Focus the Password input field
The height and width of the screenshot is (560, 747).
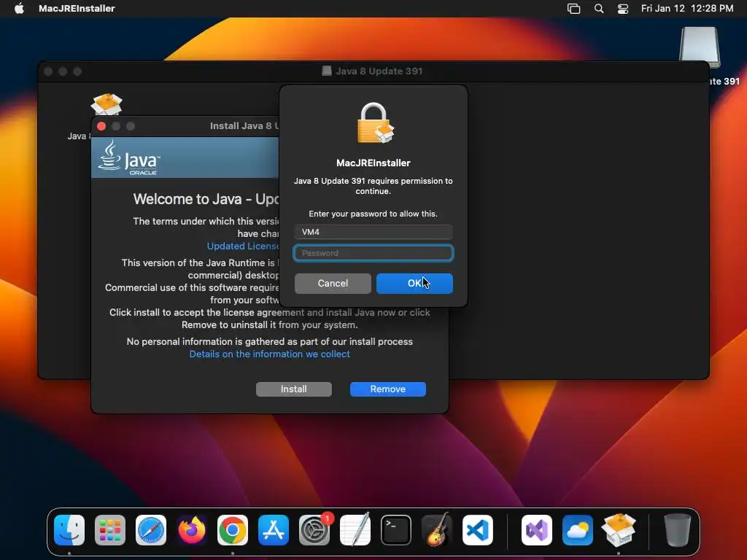373,253
